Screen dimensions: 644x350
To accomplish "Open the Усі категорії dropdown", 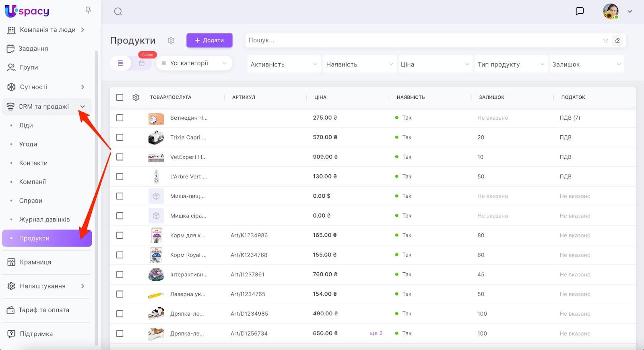I will point(194,63).
